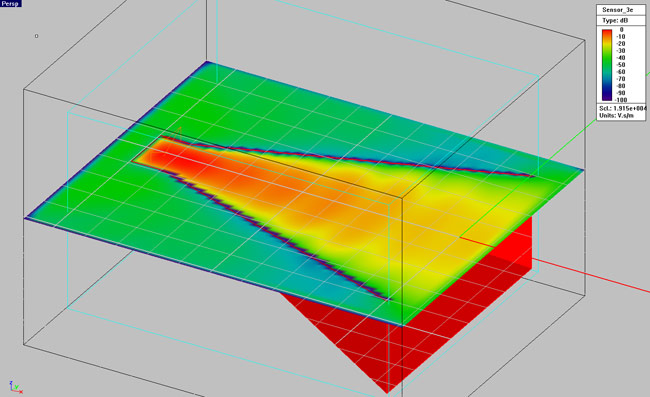
Task: Click the Persp viewport label
Action: coord(10,3)
